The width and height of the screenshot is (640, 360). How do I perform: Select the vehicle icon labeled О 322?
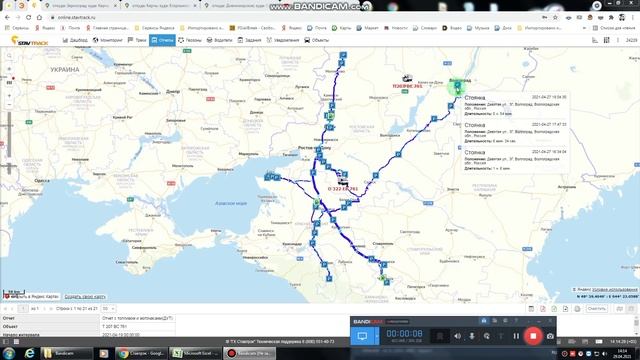coord(343,181)
